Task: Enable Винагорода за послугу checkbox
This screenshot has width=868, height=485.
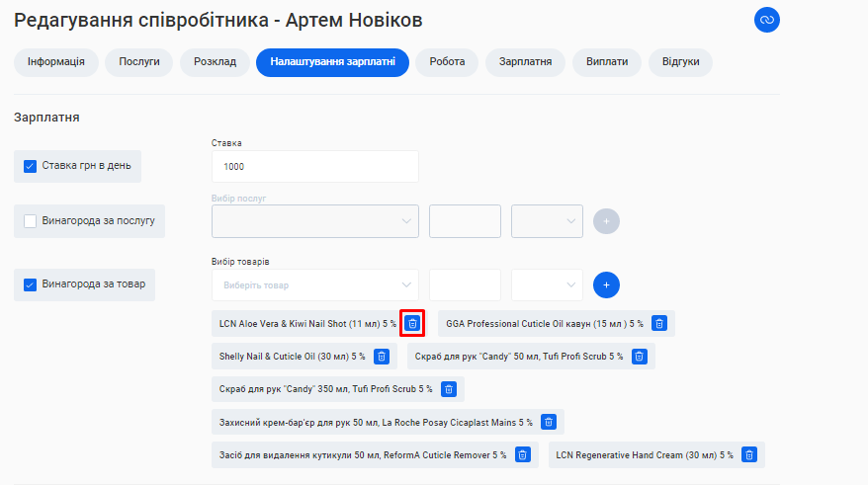Action: tap(30, 221)
